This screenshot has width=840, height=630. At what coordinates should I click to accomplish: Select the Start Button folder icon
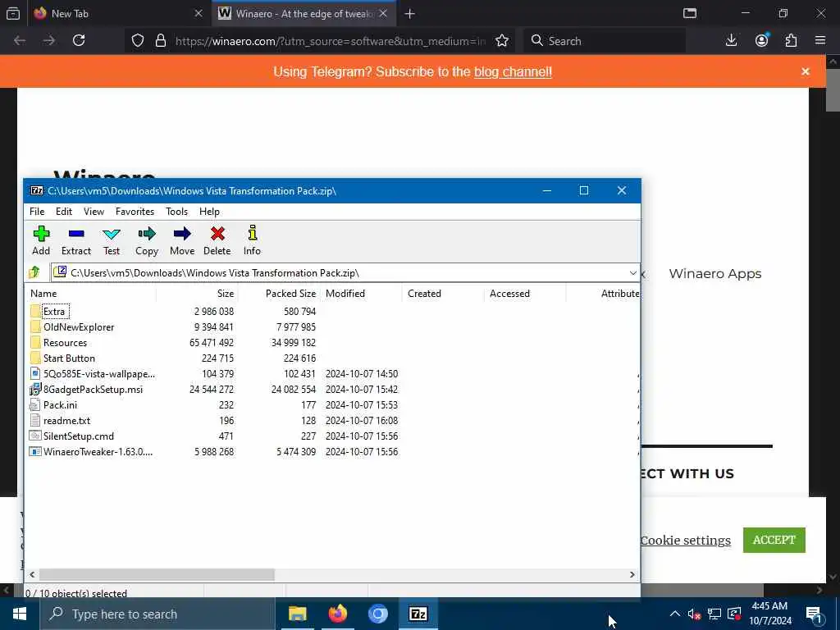click(x=35, y=358)
